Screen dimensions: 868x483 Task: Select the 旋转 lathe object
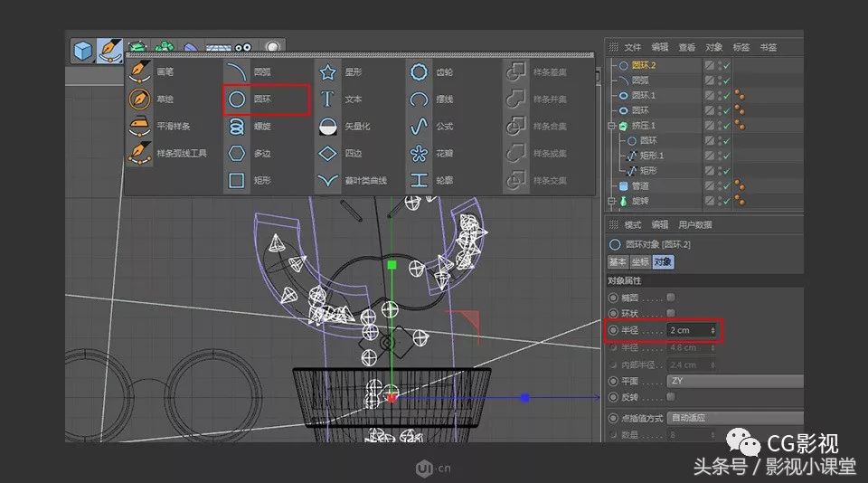point(640,201)
